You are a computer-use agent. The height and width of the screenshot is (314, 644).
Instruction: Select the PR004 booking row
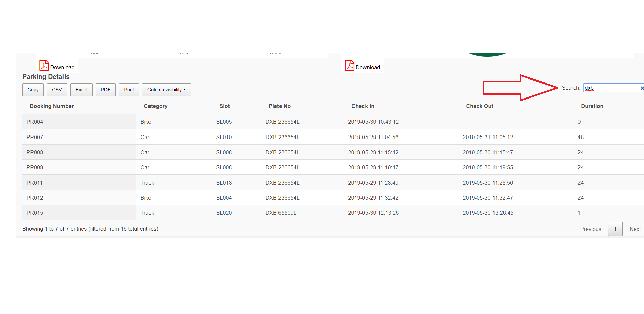[35, 122]
